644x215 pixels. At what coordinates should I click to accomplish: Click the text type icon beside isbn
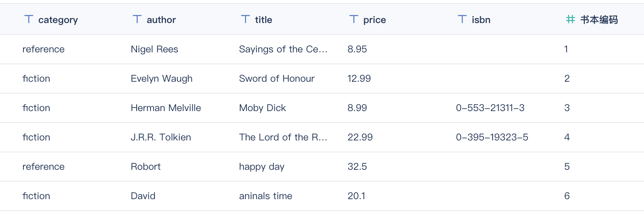(x=462, y=19)
